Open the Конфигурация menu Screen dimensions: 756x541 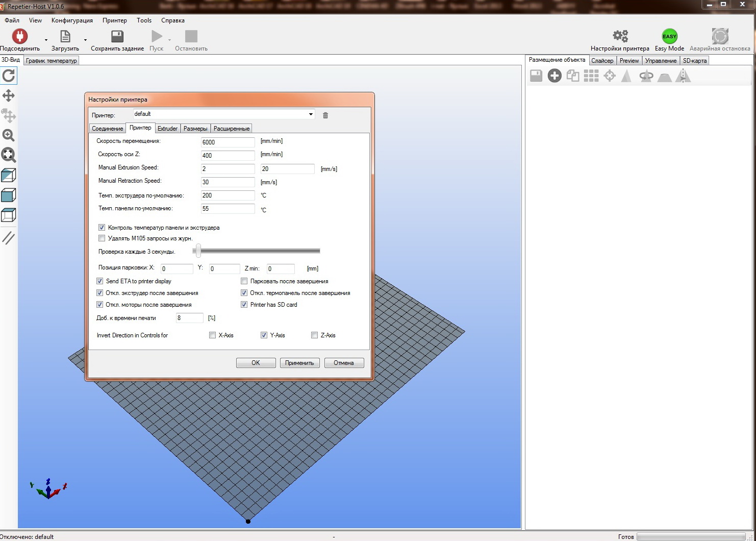[x=72, y=20]
